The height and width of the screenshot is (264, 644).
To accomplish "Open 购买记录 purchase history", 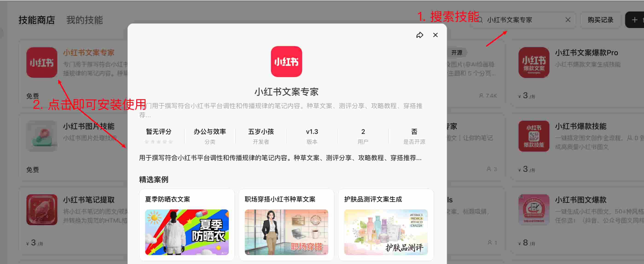I will click(600, 20).
